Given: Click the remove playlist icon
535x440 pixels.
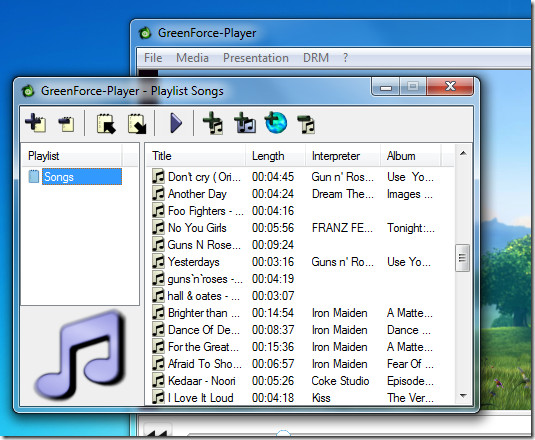Looking at the screenshot, I should click(x=67, y=124).
